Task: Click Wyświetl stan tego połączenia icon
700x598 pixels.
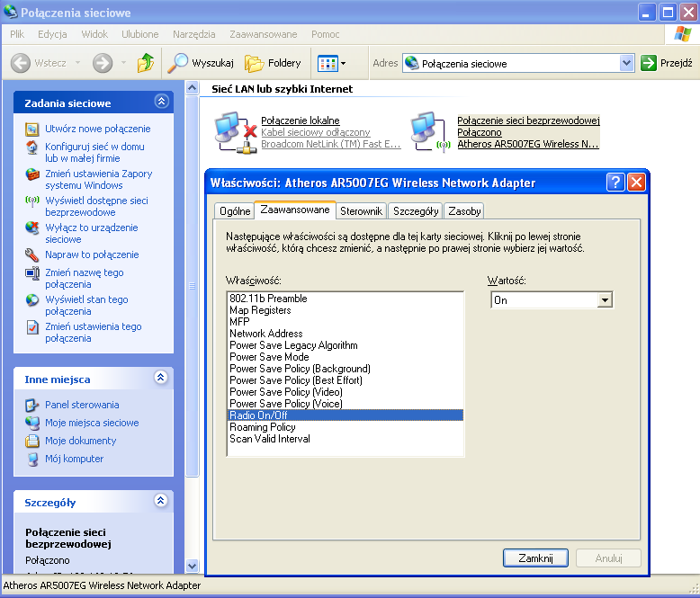Action: (x=32, y=299)
